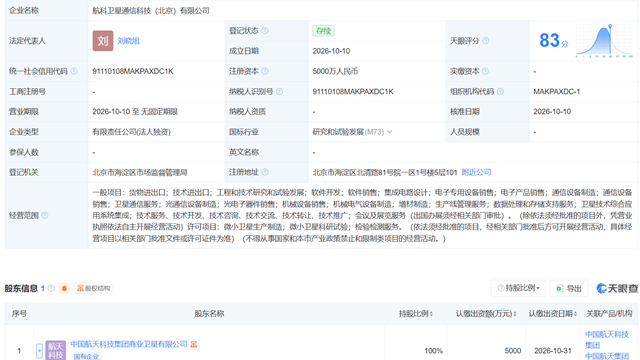Viewport: 640px width, 360px height.
Task: Click the 国有企业 tag
Action: pos(86,357)
